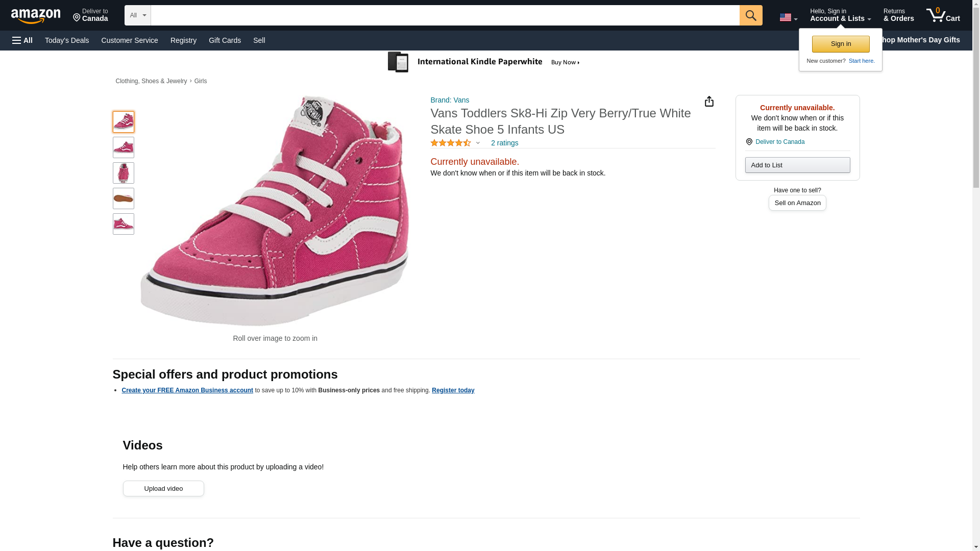This screenshot has width=980, height=551.
Task: Click the share icon beside product title
Action: coord(709,102)
